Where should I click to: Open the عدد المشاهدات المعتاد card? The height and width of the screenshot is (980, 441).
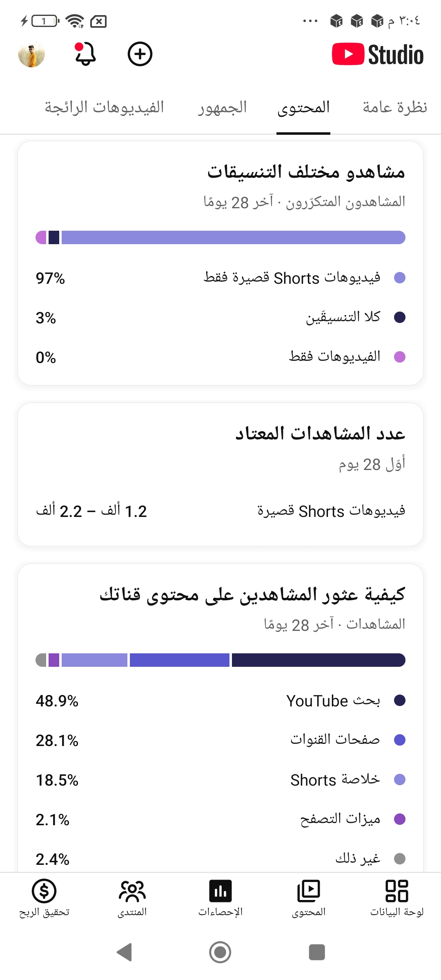click(x=220, y=474)
